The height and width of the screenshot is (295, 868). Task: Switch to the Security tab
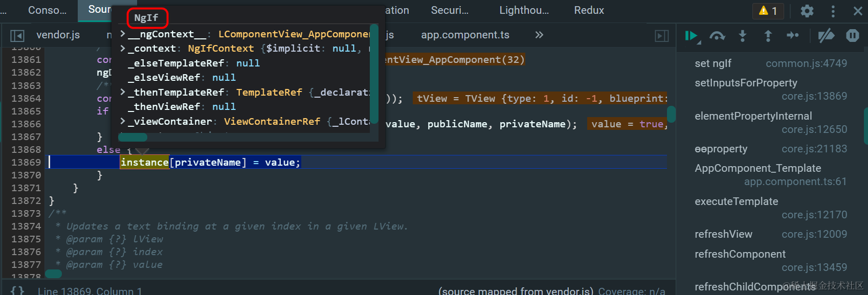pos(450,10)
